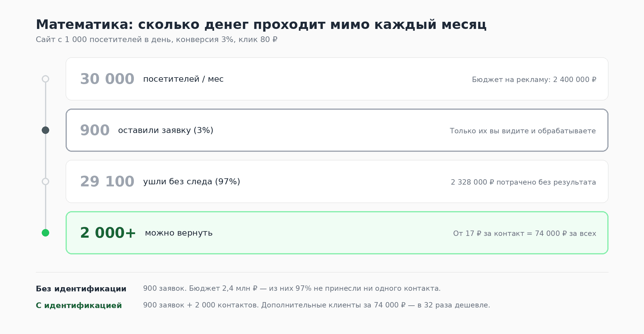
Task: Click the main title "Математика: сколько денег…"
Action: point(261,24)
